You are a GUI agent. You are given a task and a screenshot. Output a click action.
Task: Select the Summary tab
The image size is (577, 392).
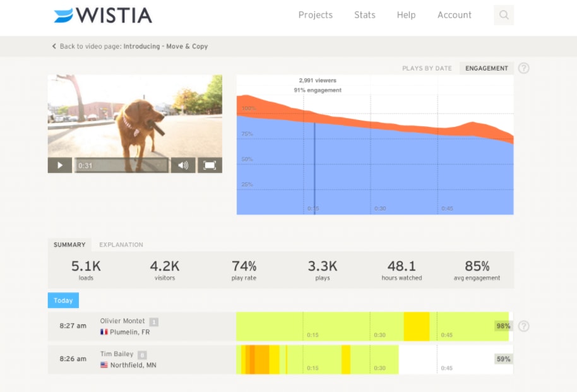point(69,245)
